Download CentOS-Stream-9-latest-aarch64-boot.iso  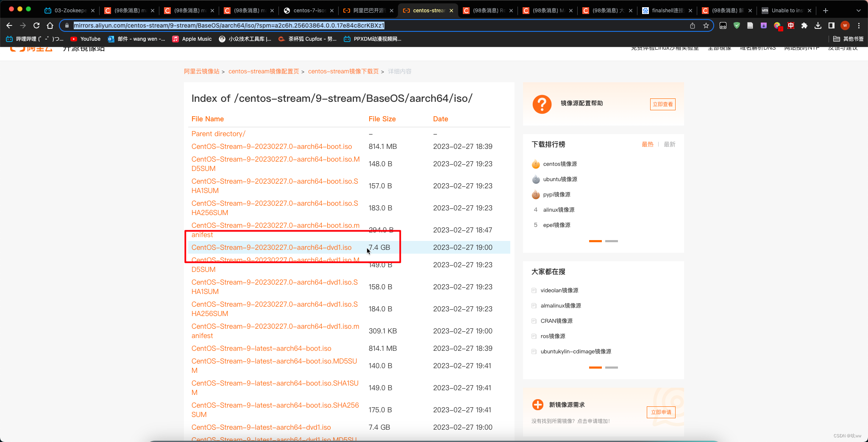(262, 348)
